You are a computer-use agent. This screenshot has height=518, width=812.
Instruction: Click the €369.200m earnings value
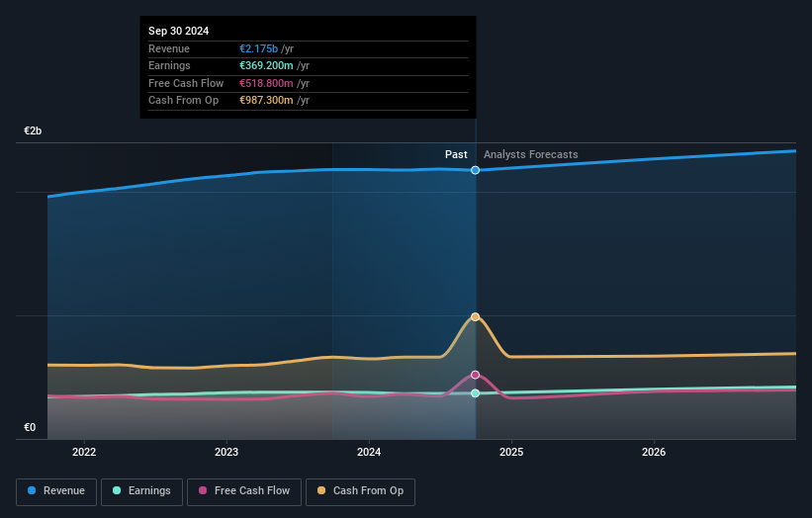pos(266,65)
